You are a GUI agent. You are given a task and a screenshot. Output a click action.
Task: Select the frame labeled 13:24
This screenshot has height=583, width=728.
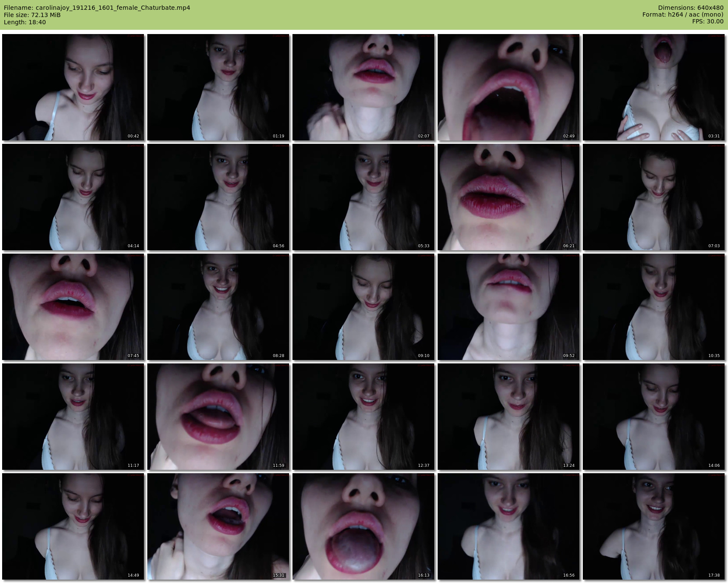tap(508, 417)
